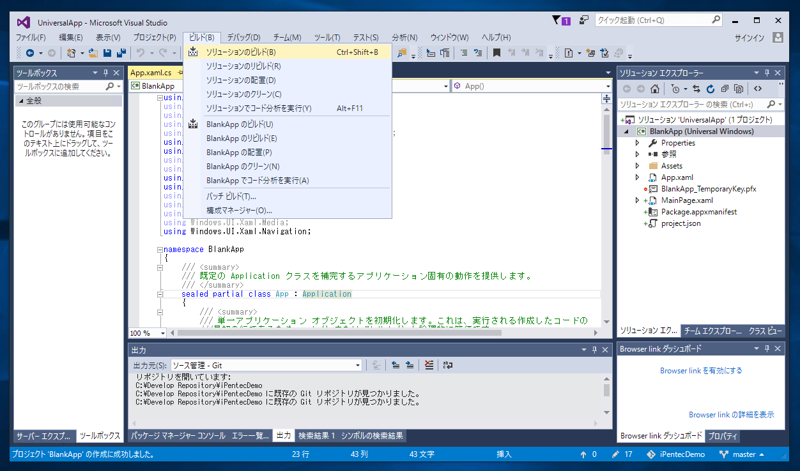Click Sync with Active Document in Solution Explorer
The height and width of the screenshot is (471, 800).
click(x=696, y=89)
